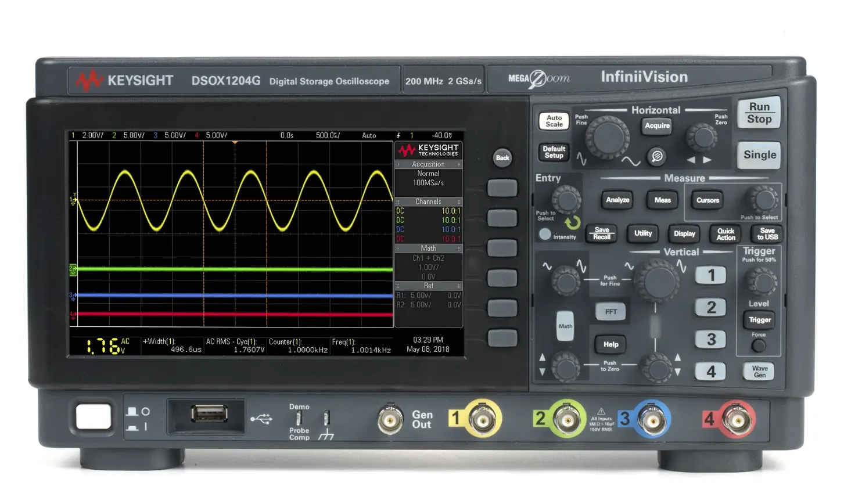Toggle the Math waveform key
Image resolution: width=844 pixels, height=504 pixels.
point(565,326)
